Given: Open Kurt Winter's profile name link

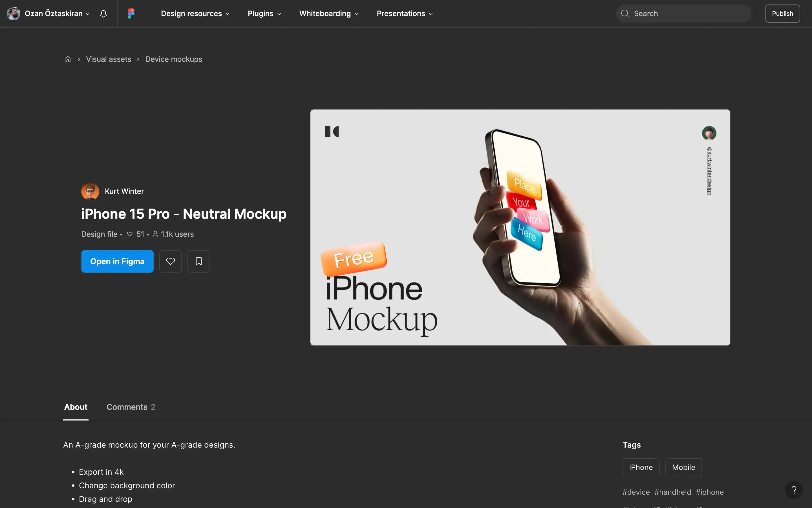Looking at the screenshot, I should (124, 191).
